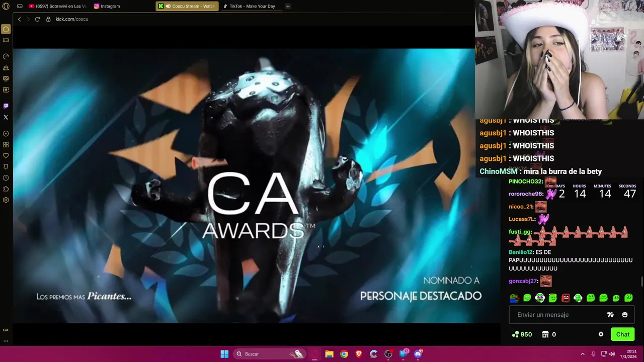Click username rororoche96 in chat
This screenshot has width=644, height=362.
[526, 194]
